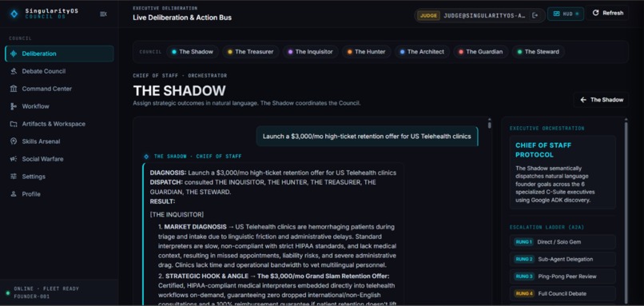Viewport: 644px width, 306px height.
Task: Click the JUDGE role badge
Action: tap(428, 15)
